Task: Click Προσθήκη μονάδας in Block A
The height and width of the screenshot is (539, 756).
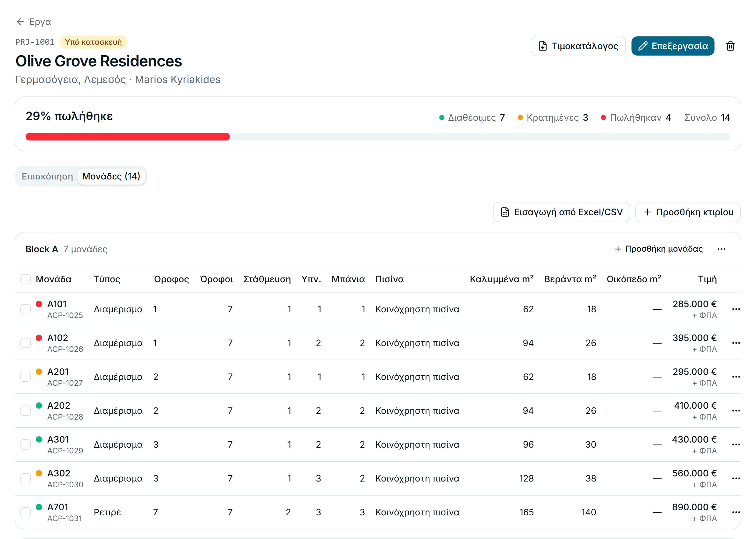Action: pyautogui.click(x=658, y=249)
